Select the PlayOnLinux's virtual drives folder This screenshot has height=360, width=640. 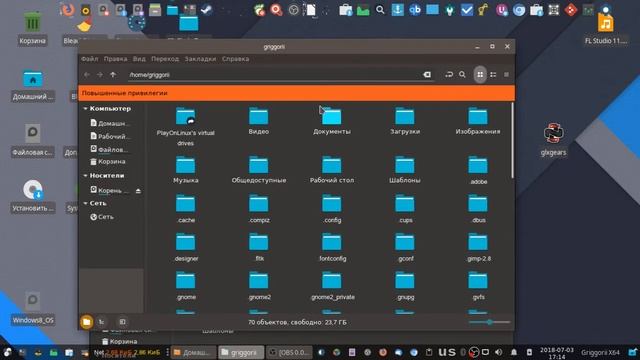click(x=186, y=126)
